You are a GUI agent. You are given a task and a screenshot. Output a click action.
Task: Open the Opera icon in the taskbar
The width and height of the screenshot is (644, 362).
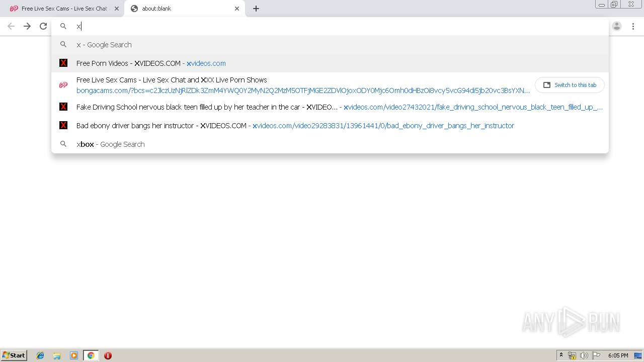tap(108, 355)
